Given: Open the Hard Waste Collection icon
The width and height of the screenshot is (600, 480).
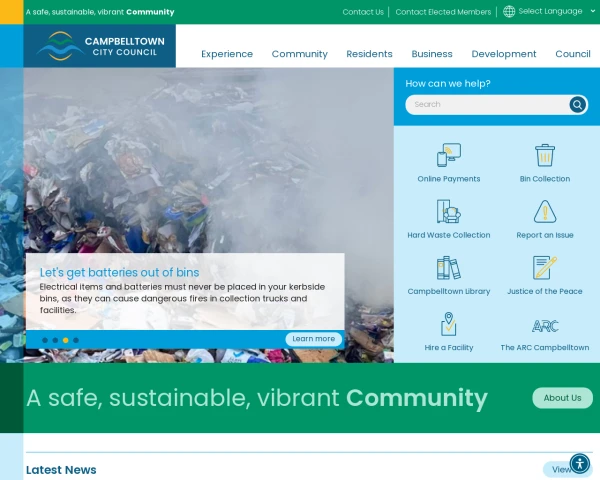Looking at the screenshot, I should click(449, 211).
